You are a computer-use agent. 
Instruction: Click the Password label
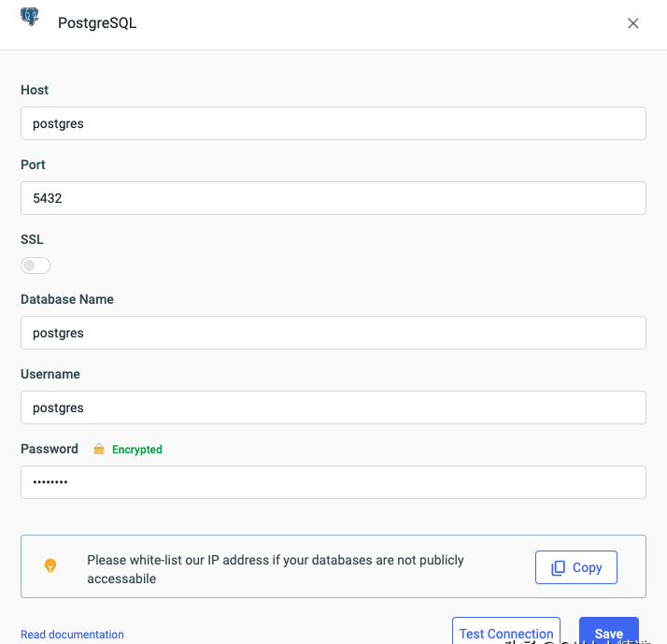[x=50, y=449]
